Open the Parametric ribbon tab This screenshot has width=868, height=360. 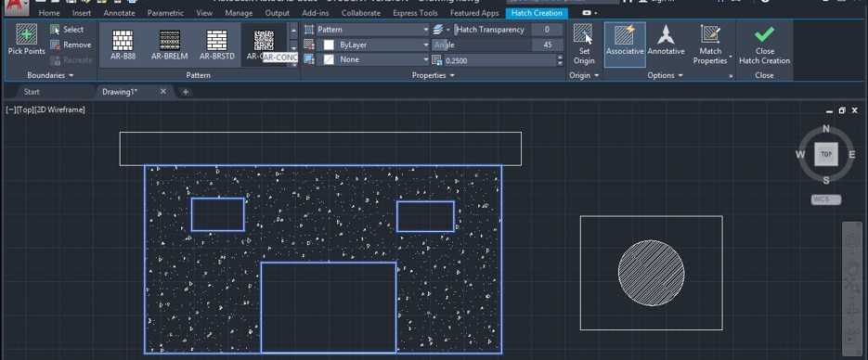point(165,13)
